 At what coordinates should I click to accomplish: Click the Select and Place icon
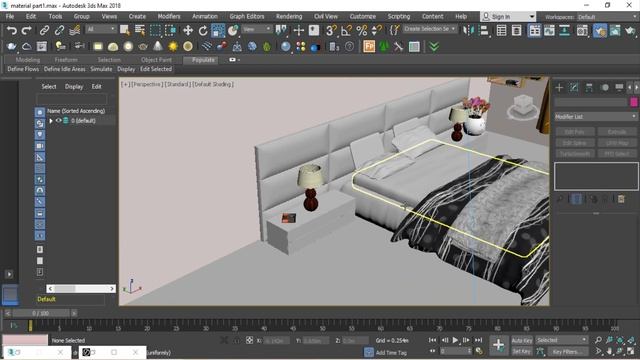(x=233, y=30)
